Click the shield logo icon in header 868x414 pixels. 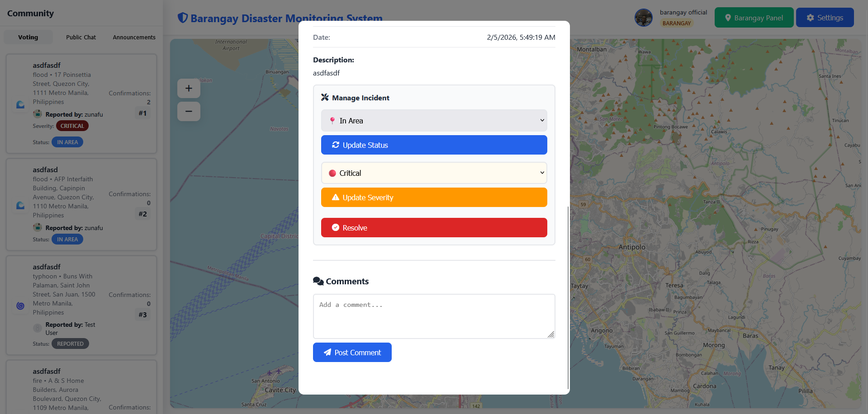tap(183, 18)
